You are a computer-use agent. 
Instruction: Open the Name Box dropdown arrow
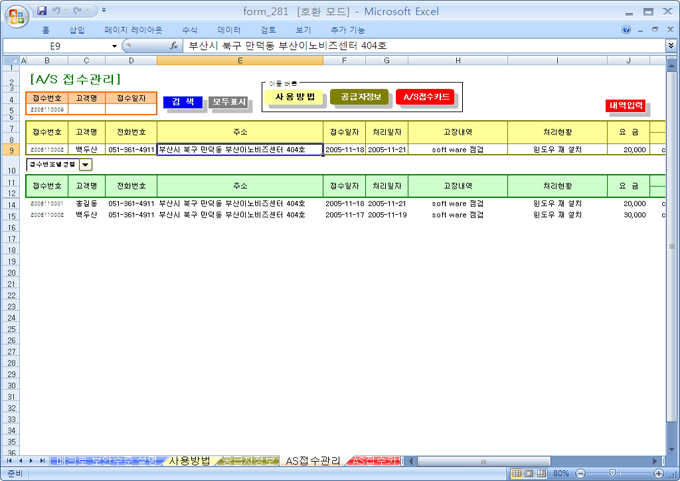114,46
